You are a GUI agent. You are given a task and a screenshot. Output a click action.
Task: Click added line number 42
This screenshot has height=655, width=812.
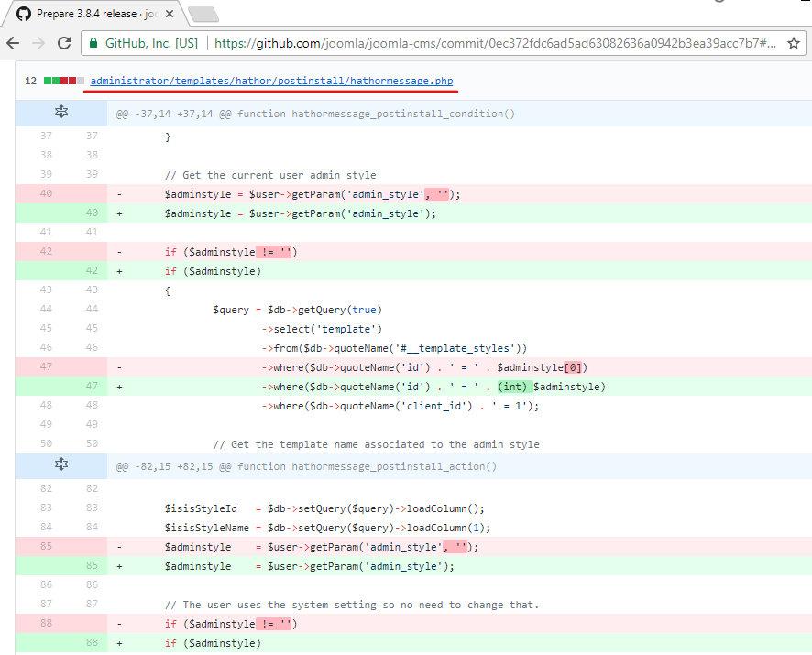tap(92, 270)
